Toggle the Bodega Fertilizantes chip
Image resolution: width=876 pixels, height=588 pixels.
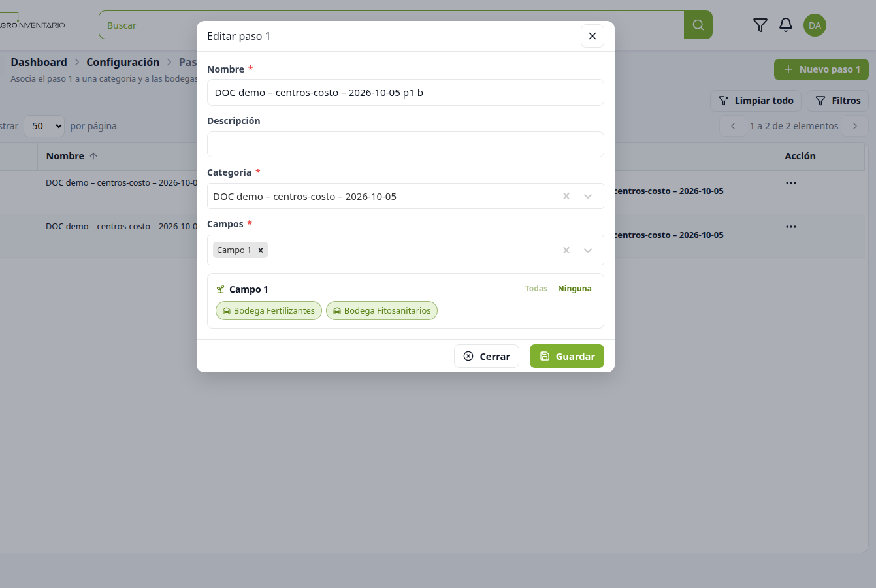[268, 311]
